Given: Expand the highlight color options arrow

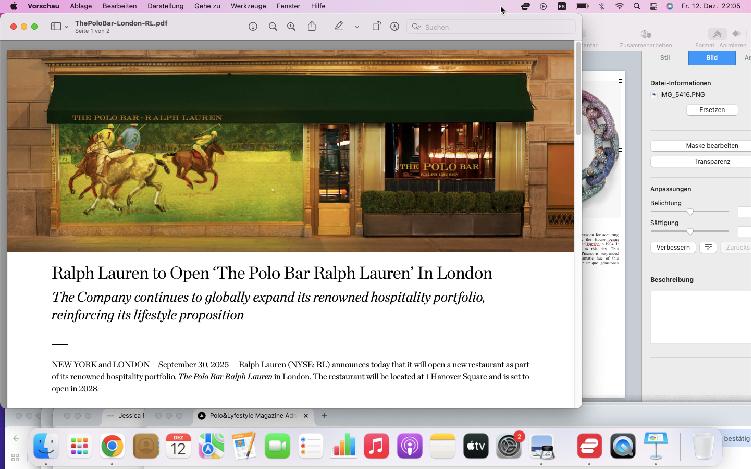Looking at the screenshot, I should tap(357, 27).
